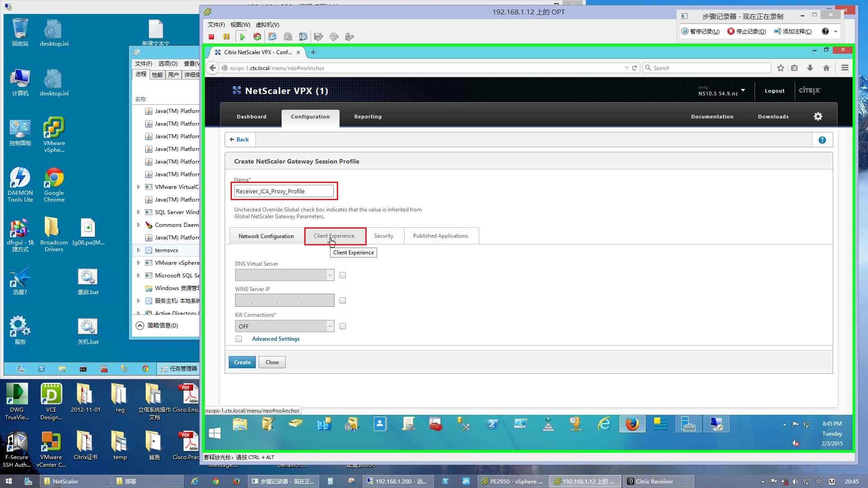The image size is (868, 488).
Task: Switch to the Client Experience tab
Action: pos(334,236)
